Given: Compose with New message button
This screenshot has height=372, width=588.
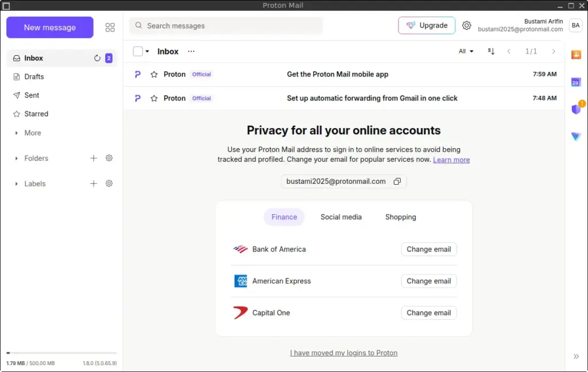Looking at the screenshot, I should pyautogui.click(x=50, y=28).
